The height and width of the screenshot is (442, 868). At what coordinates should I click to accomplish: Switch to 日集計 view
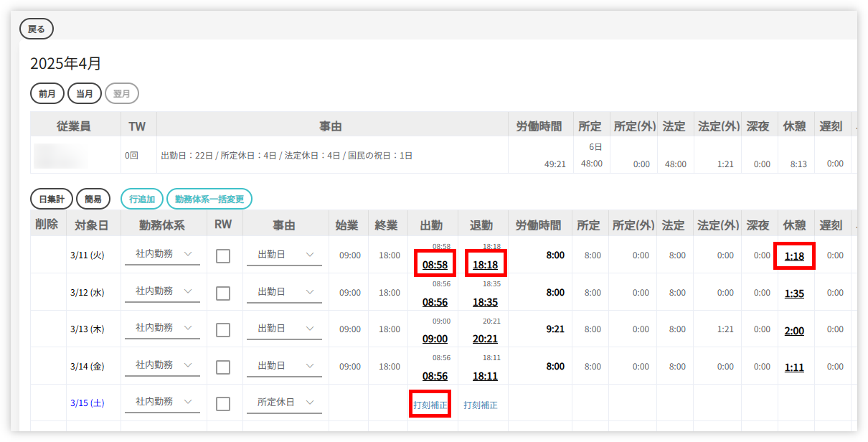52,199
